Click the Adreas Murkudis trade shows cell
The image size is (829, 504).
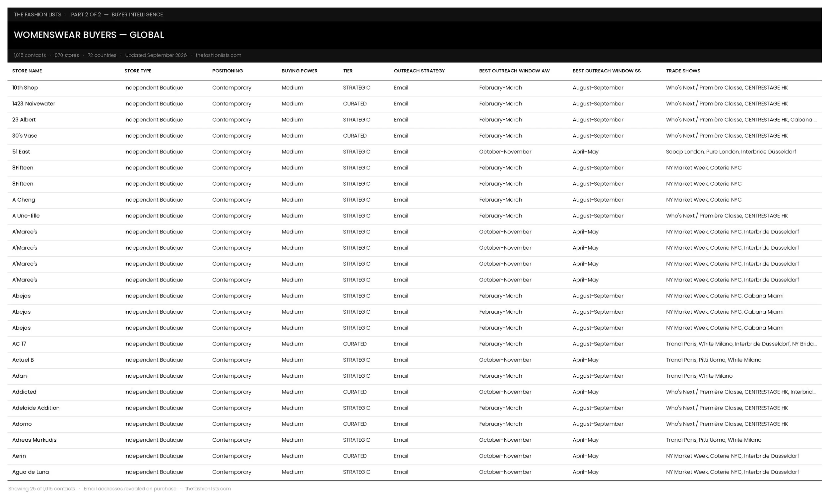click(x=714, y=440)
